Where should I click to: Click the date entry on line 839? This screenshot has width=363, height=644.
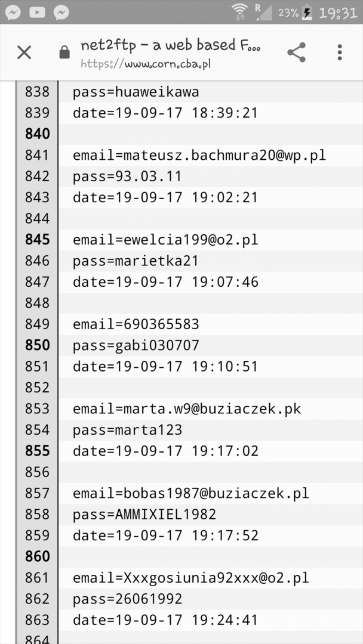click(x=165, y=113)
